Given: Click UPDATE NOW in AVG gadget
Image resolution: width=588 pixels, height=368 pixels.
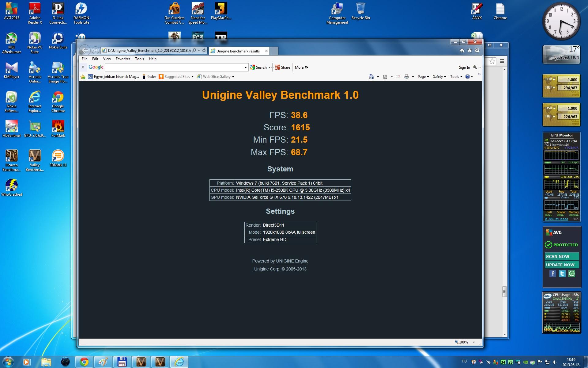Looking at the screenshot, I should click(562, 265).
